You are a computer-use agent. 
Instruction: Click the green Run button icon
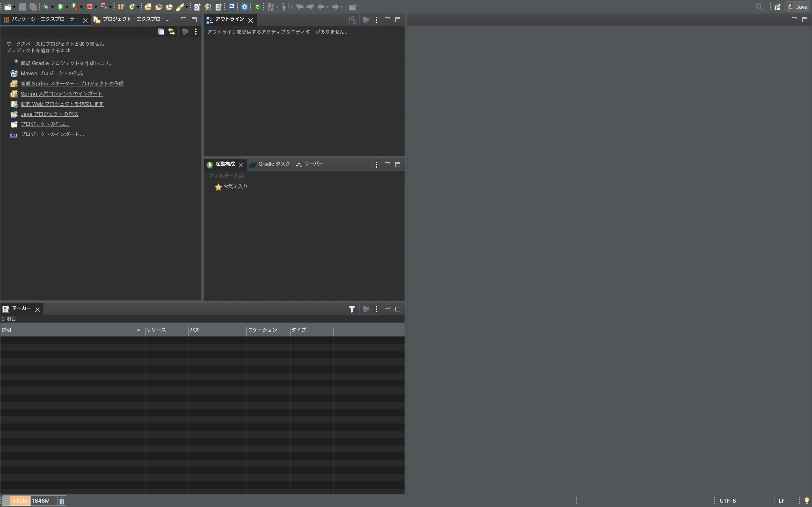pyautogui.click(x=60, y=7)
